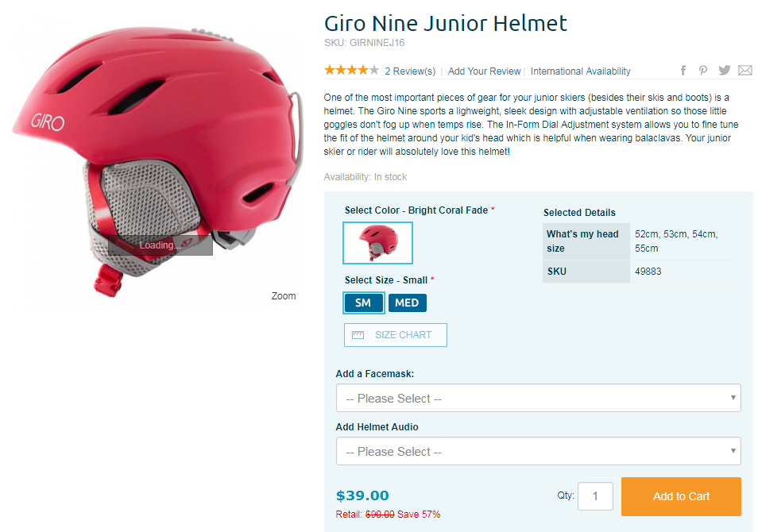Click the Helmet Audio dropdown arrow
Screen dimensions: 758x532
click(x=733, y=451)
